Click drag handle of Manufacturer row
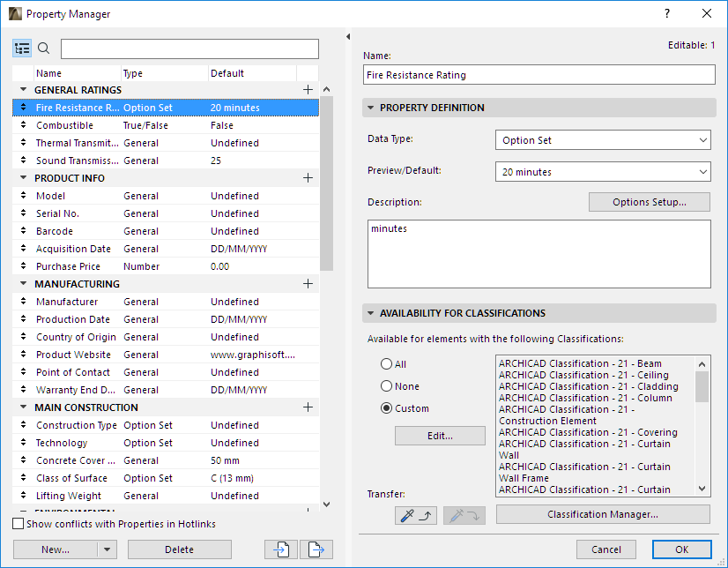The width and height of the screenshot is (728, 568). 23,302
